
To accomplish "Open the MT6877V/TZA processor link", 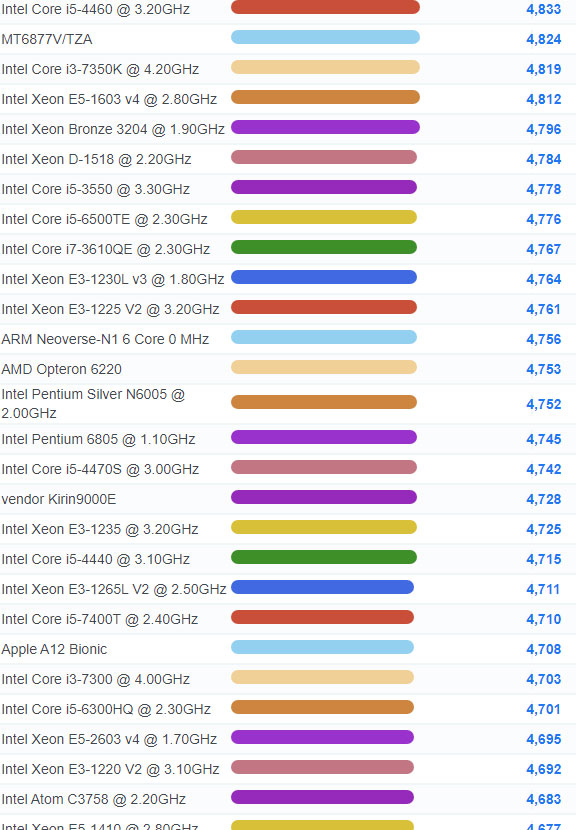I will click(47, 39).
